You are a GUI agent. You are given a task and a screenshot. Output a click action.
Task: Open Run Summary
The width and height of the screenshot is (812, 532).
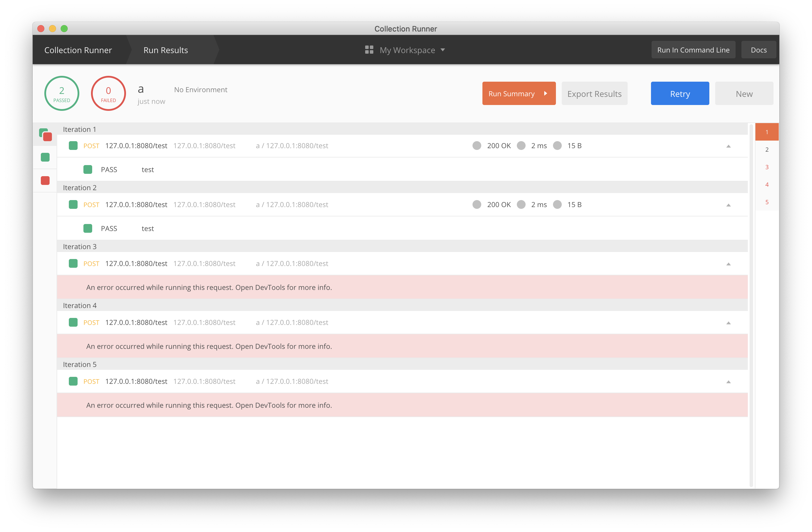pos(519,93)
